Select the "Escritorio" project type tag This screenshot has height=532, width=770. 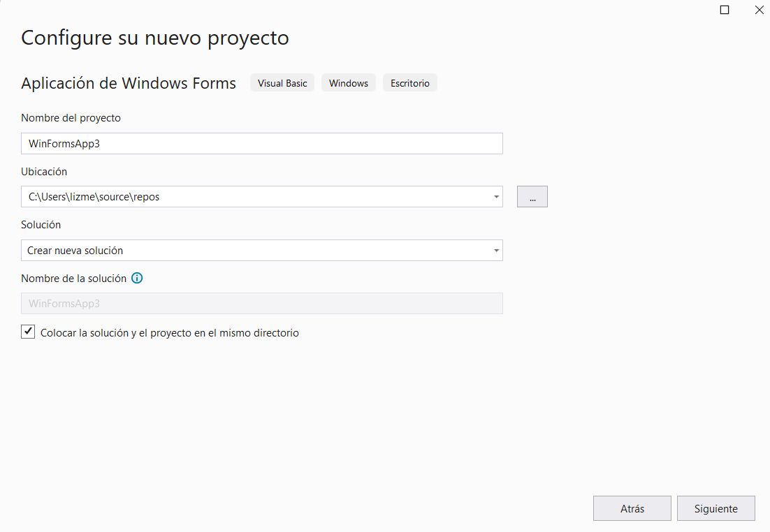409,82
